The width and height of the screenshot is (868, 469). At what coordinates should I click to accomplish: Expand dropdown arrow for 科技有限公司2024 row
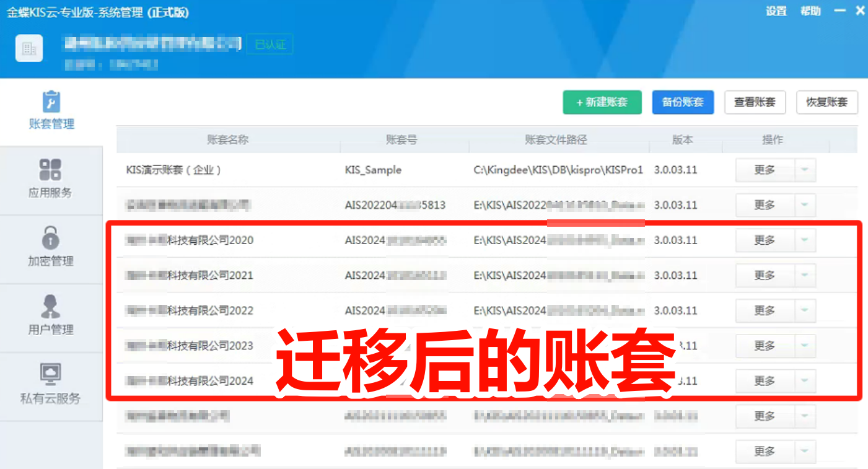click(804, 381)
